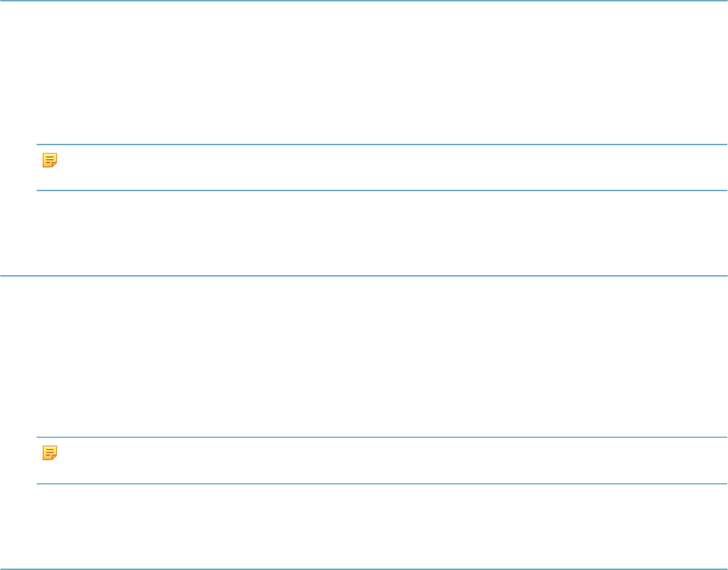Image resolution: width=728 pixels, height=570 pixels.
Task: Click the blank area above the lower note box
Action: click(364, 356)
